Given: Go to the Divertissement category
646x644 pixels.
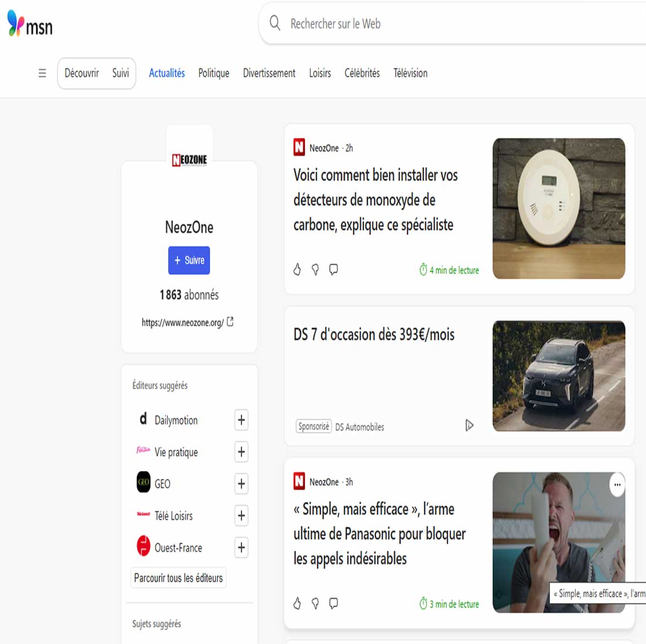Looking at the screenshot, I should [269, 73].
